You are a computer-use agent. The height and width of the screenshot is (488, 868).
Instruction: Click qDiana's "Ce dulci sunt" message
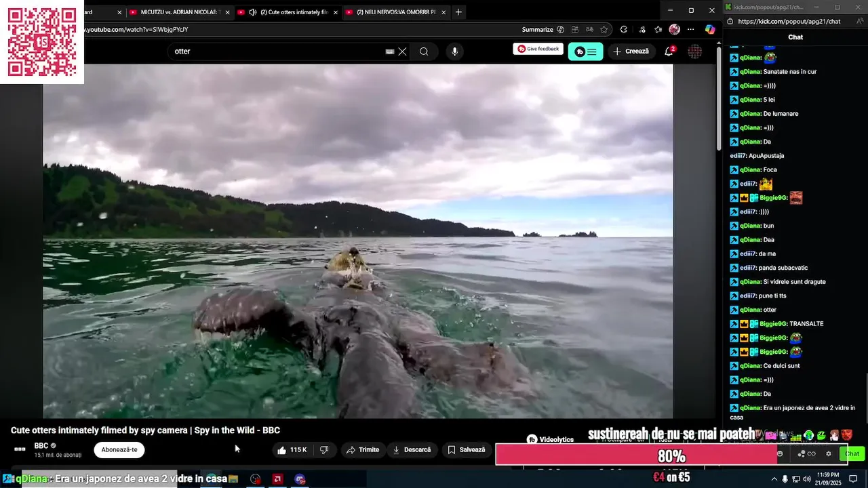(x=781, y=366)
